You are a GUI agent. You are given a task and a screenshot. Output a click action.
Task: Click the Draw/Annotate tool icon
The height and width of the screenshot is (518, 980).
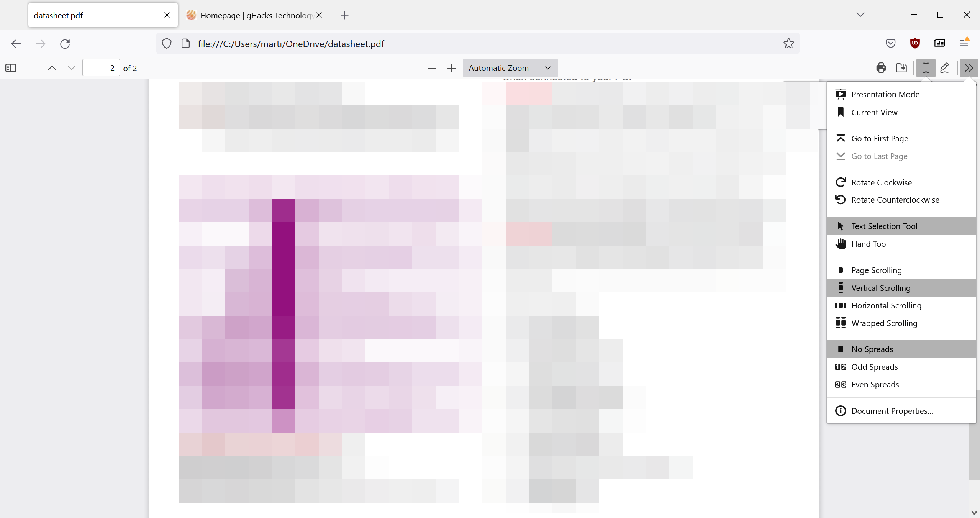(945, 67)
